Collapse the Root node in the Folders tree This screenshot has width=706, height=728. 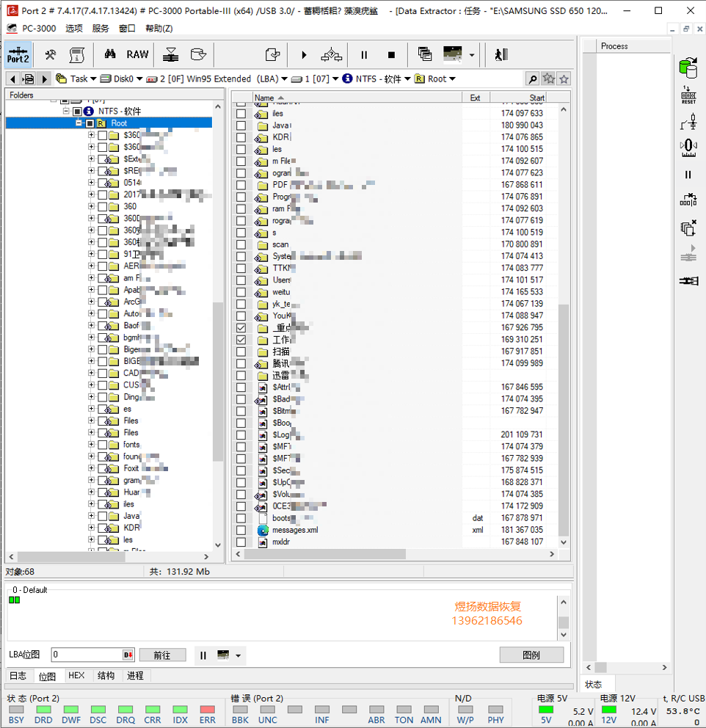coord(79,123)
